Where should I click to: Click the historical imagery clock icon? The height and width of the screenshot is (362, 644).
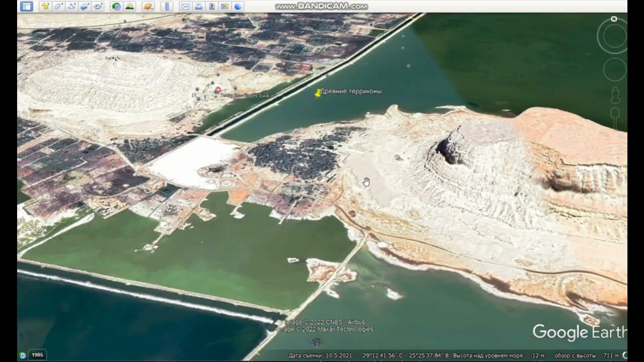coord(23,355)
